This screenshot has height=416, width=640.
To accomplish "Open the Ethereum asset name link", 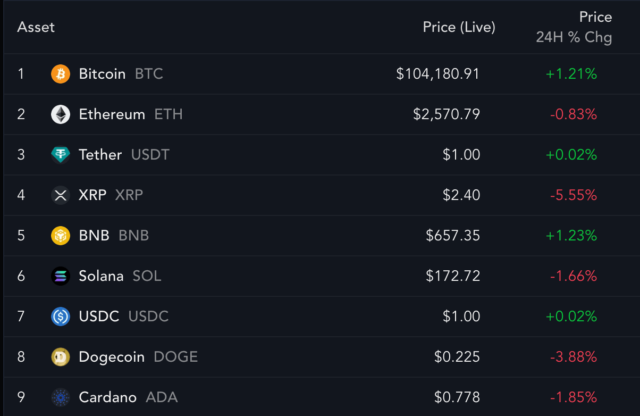I will click(112, 114).
